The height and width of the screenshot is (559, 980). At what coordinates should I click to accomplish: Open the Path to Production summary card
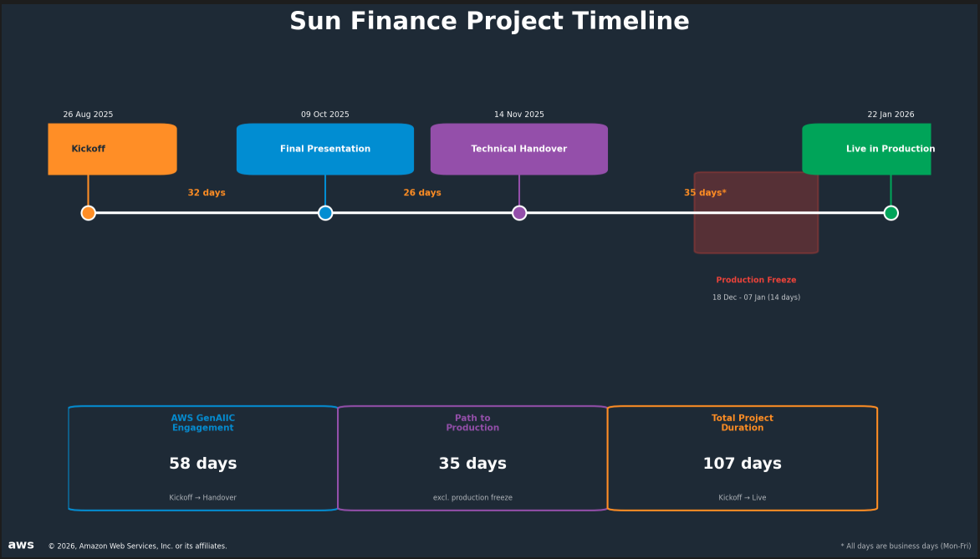point(472,458)
